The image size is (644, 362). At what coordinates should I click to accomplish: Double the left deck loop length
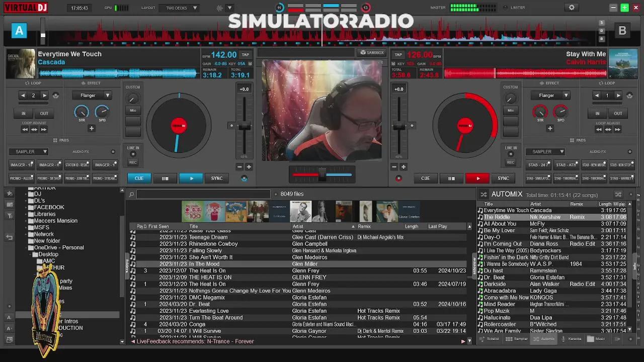point(45,95)
